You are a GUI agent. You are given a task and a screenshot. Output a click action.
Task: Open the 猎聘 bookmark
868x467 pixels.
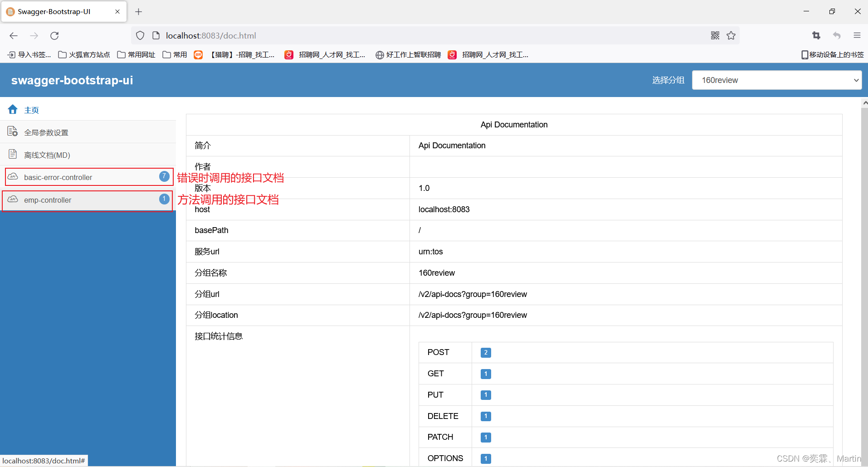click(x=234, y=55)
